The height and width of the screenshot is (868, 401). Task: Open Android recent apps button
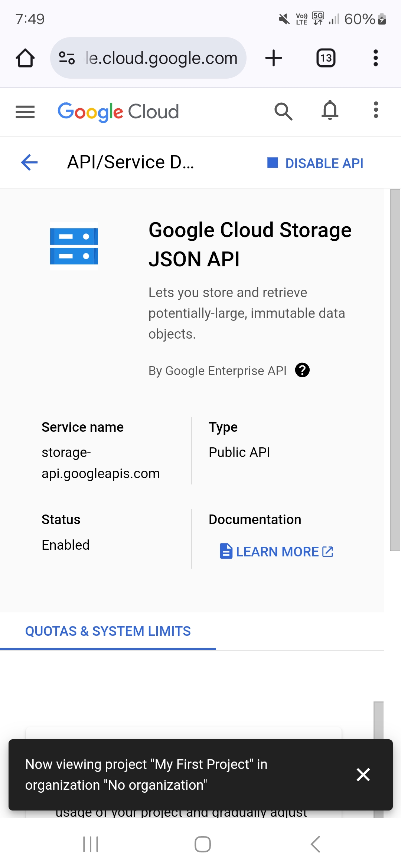[x=91, y=844]
